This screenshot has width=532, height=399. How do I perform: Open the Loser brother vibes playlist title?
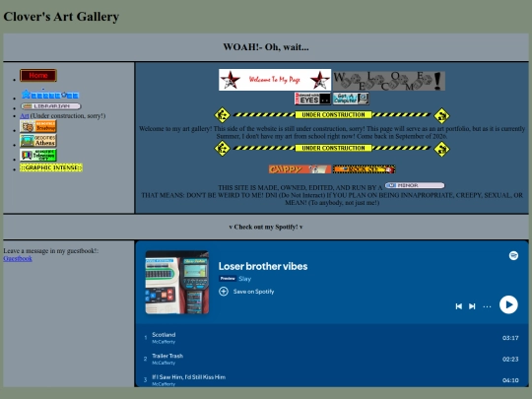pyautogui.click(x=263, y=266)
